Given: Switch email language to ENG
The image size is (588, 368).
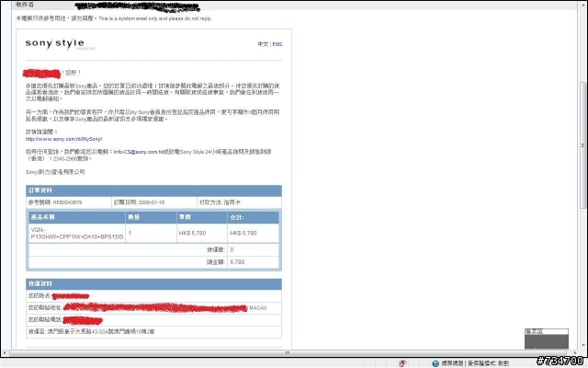Looking at the screenshot, I should point(277,44).
